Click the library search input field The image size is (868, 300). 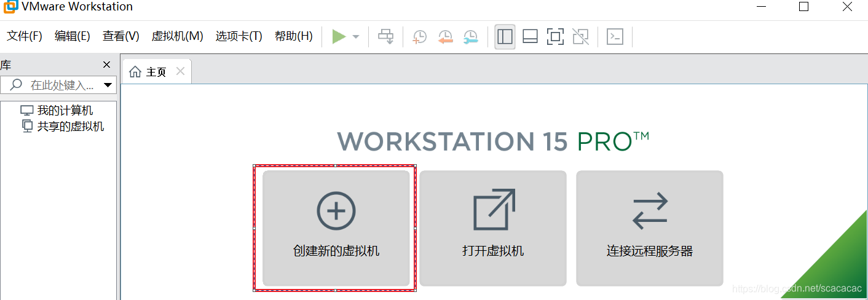point(58,85)
